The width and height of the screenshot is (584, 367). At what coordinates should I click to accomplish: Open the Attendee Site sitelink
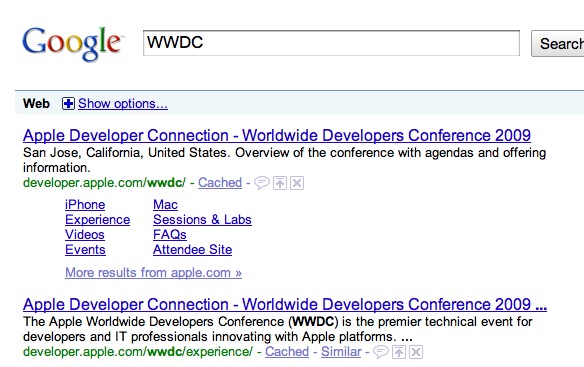193,250
